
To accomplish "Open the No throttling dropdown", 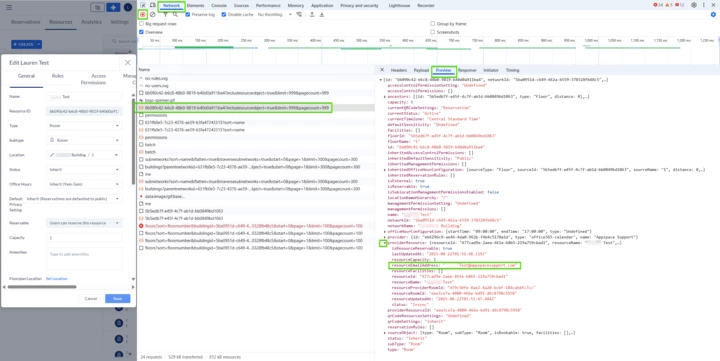I will tap(275, 15).
